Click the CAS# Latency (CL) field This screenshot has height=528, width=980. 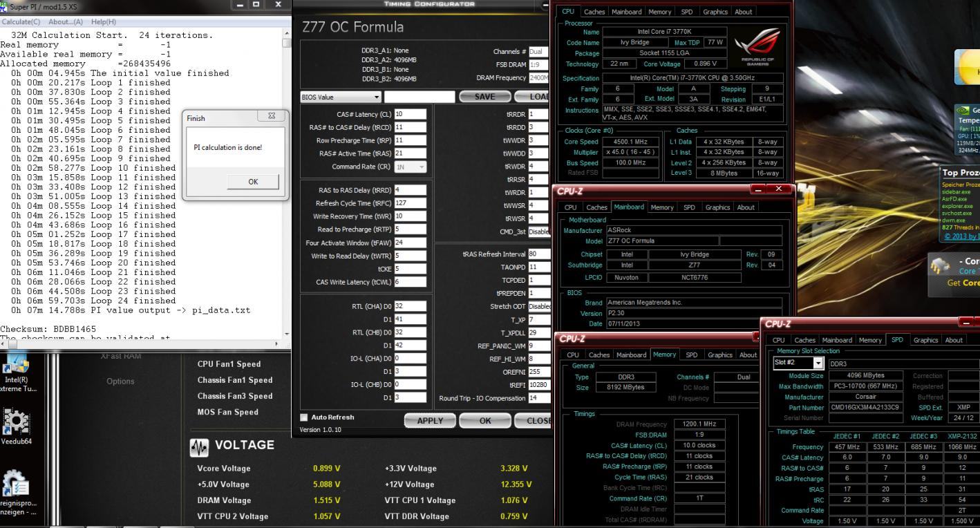tap(411, 114)
